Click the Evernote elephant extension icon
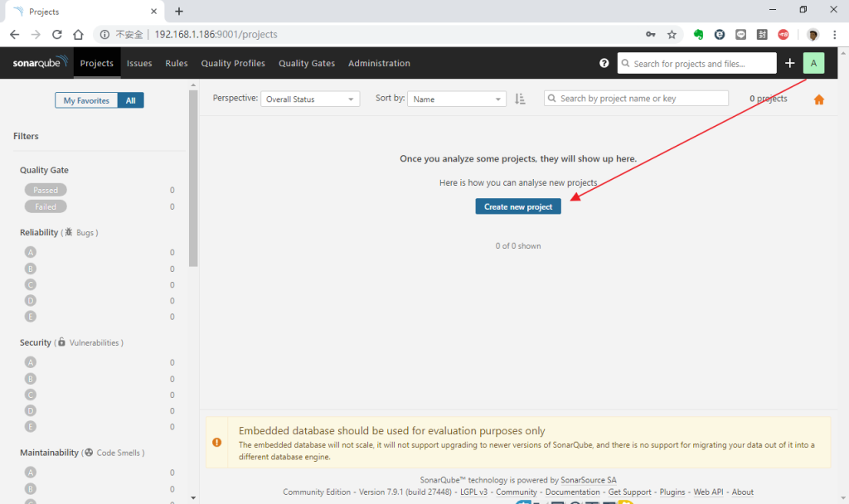849x504 pixels. coord(698,35)
